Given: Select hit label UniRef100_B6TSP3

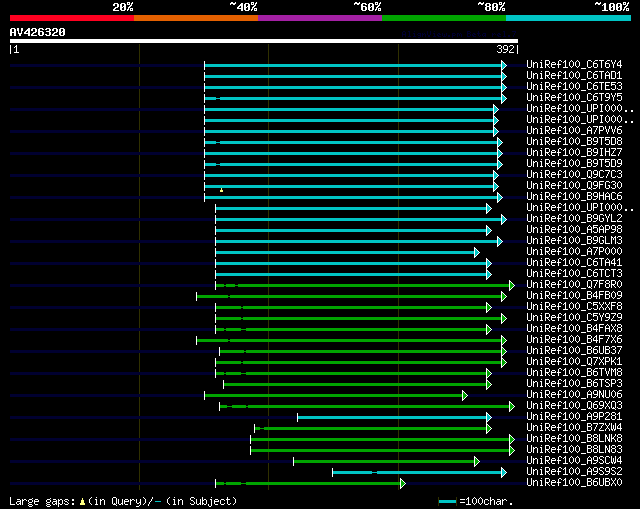Looking at the screenshot, I should pyautogui.click(x=574, y=384).
